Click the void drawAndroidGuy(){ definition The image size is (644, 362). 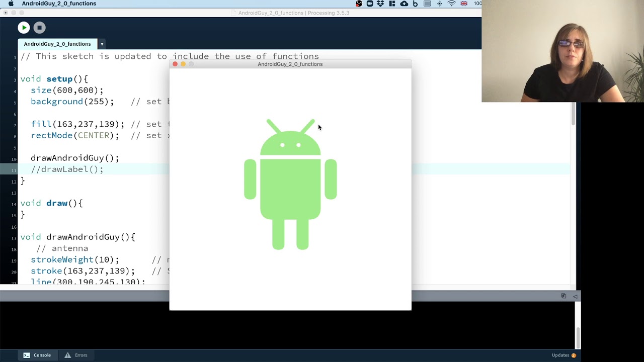77,237
